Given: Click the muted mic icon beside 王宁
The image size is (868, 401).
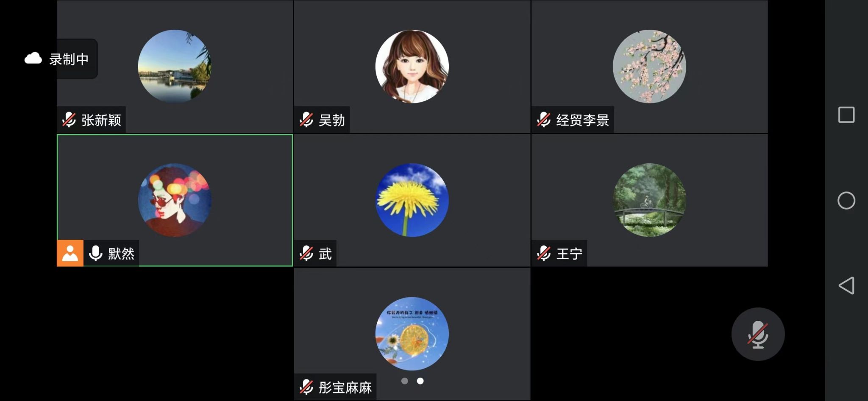Looking at the screenshot, I should [544, 254].
